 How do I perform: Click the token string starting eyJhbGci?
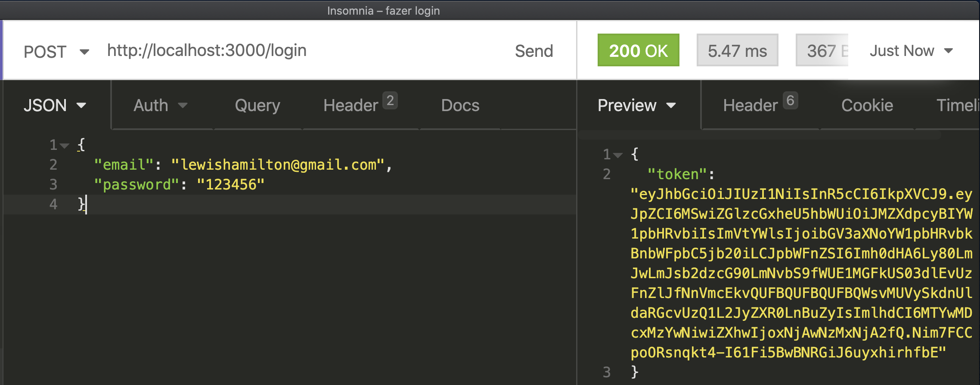click(x=801, y=273)
